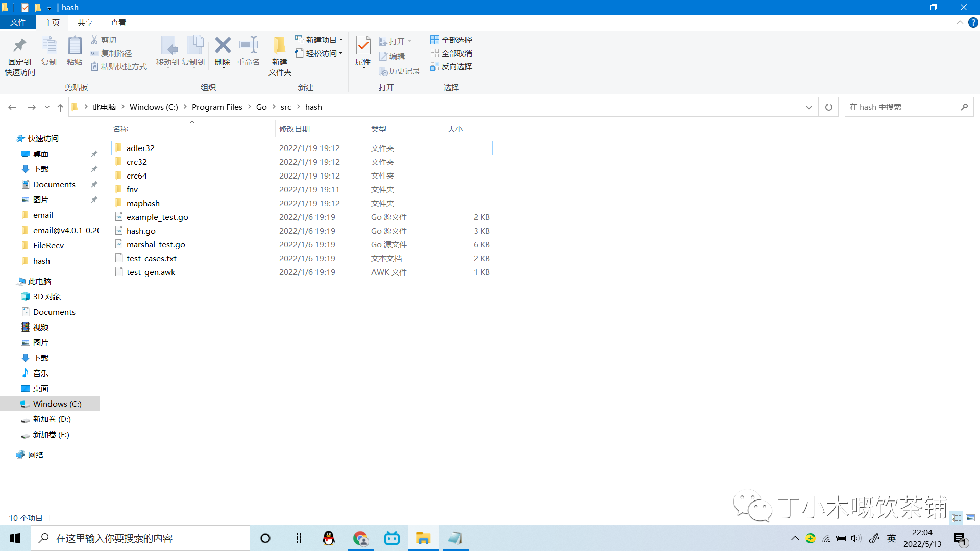Click the Delete (删除) ribbon icon
The width and height of the screenshot is (980, 551).
coord(223,46)
